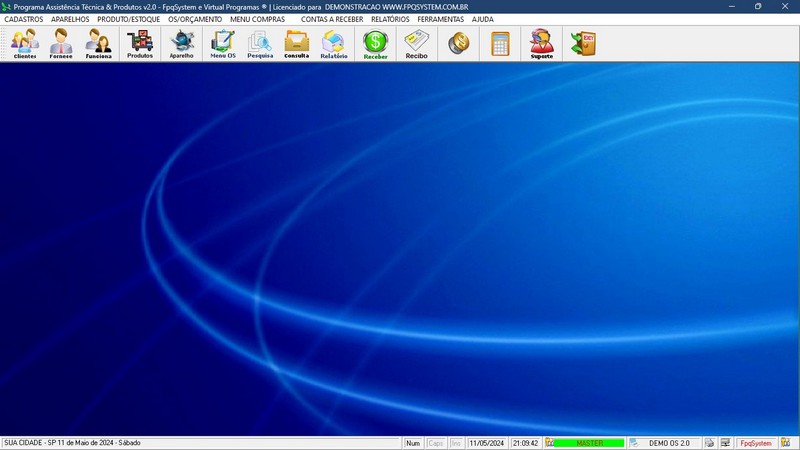Click the users icon after FpqSystem
Viewport: 800px width, 450px height.
tap(785, 443)
